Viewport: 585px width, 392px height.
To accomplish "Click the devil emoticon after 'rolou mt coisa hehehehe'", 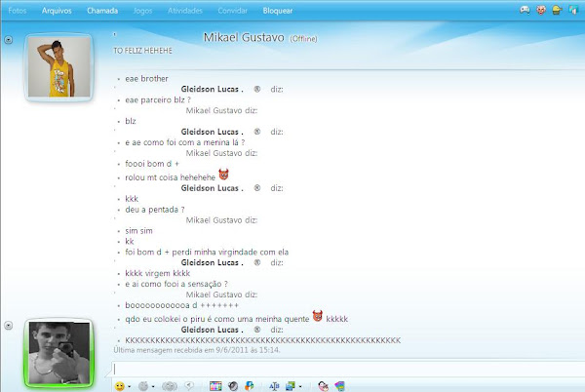I will [x=223, y=175].
